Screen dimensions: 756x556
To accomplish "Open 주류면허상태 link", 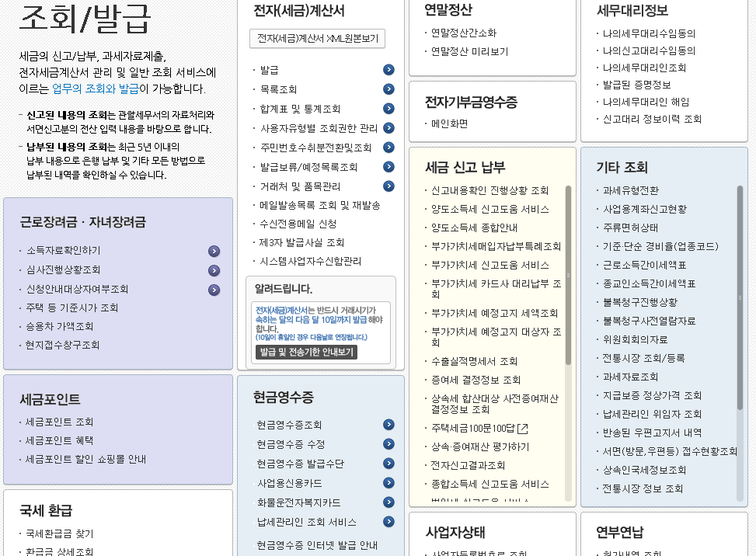I will (x=630, y=228).
